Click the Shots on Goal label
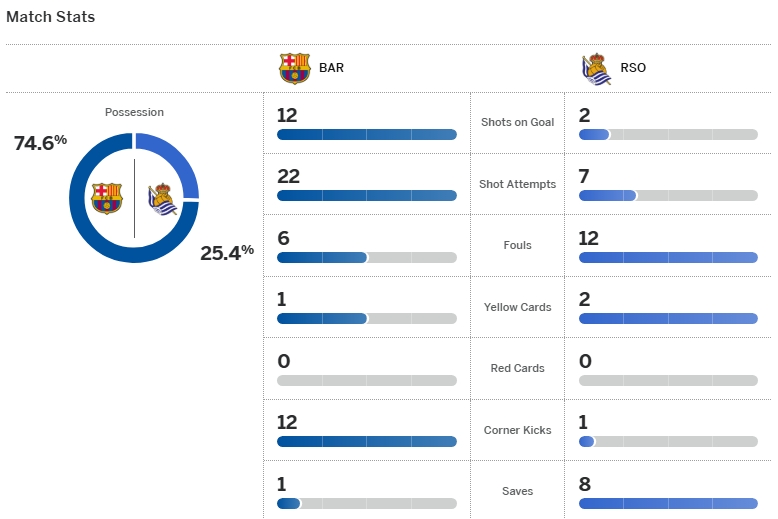778x519 pixels. coord(517,122)
